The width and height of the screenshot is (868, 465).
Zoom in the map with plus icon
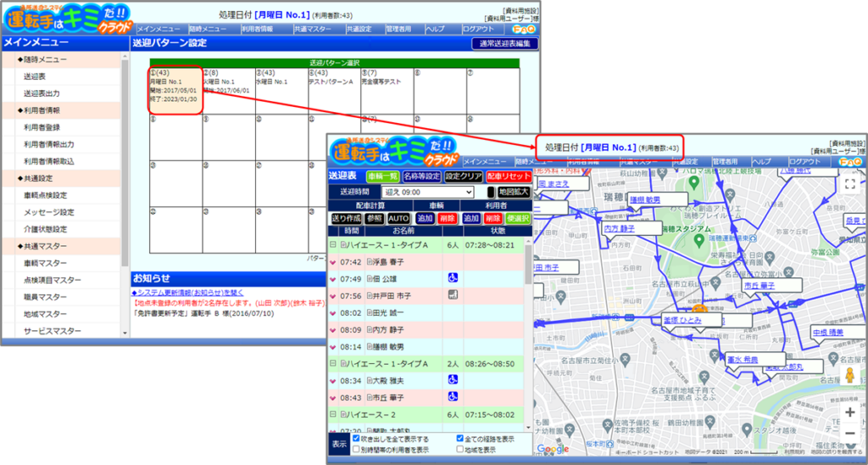[x=849, y=413]
